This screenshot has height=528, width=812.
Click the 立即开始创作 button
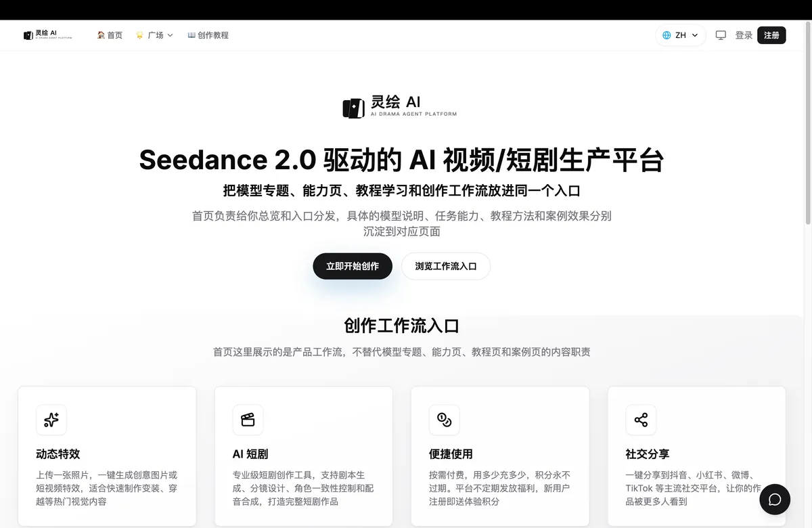coord(353,266)
